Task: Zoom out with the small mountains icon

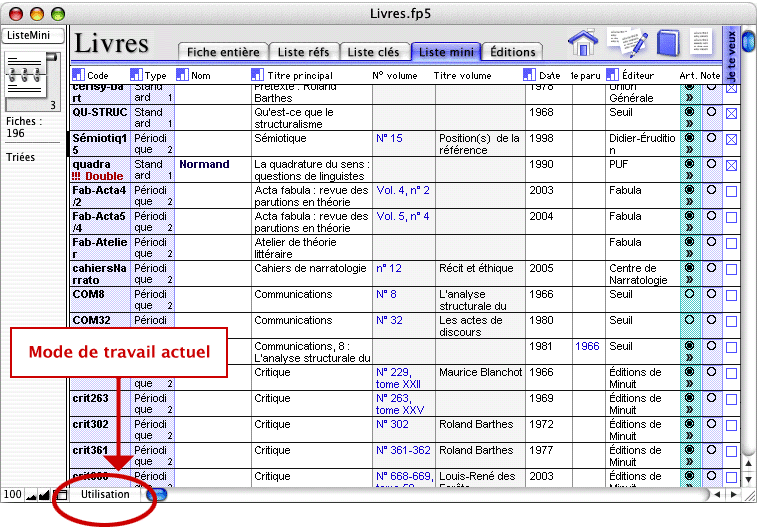Action: tap(31, 495)
